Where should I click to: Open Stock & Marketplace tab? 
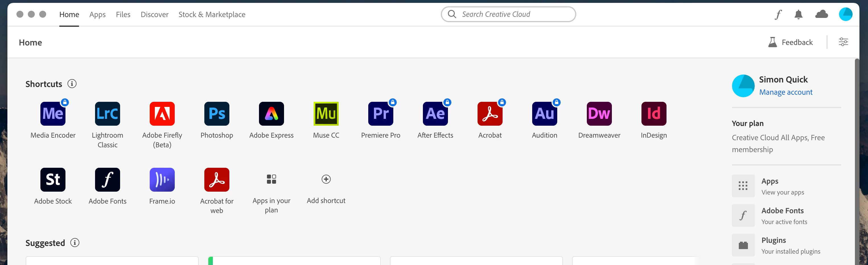click(x=212, y=15)
